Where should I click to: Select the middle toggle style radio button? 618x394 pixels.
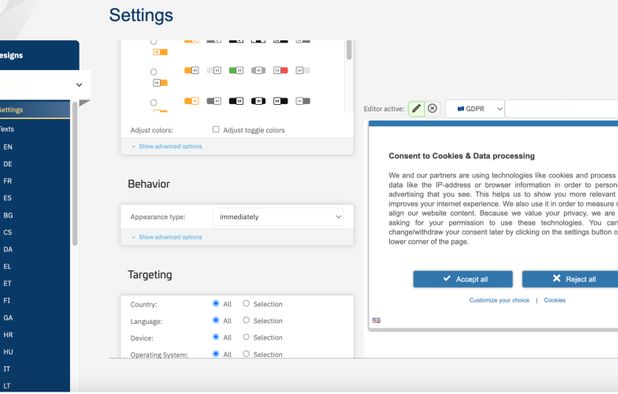154,72
